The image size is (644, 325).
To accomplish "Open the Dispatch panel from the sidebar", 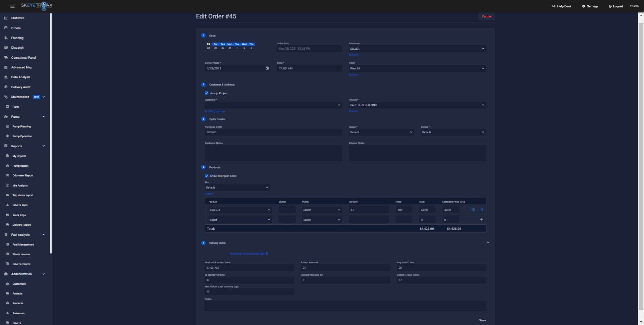I will [17, 47].
